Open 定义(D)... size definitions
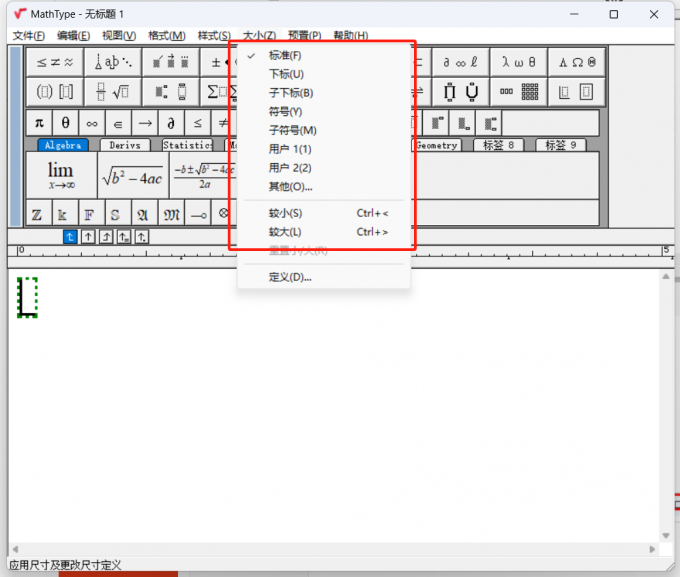The width and height of the screenshot is (680, 577). tap(324, 277)
